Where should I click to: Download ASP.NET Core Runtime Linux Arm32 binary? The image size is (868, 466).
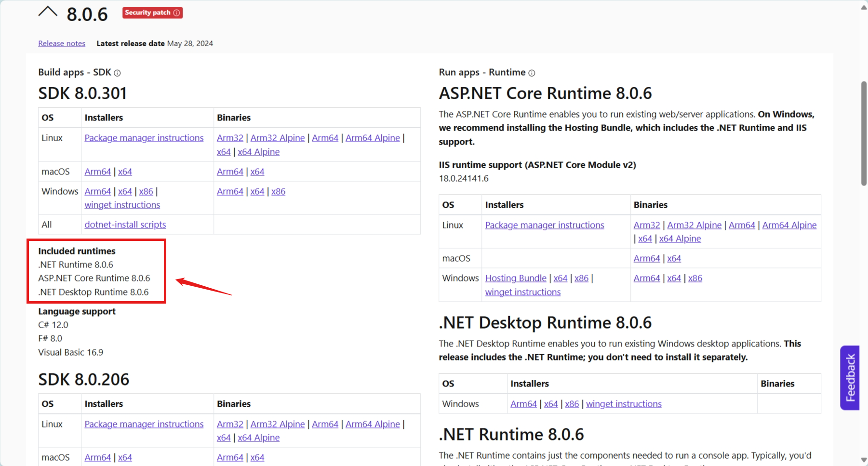[647, 225]
